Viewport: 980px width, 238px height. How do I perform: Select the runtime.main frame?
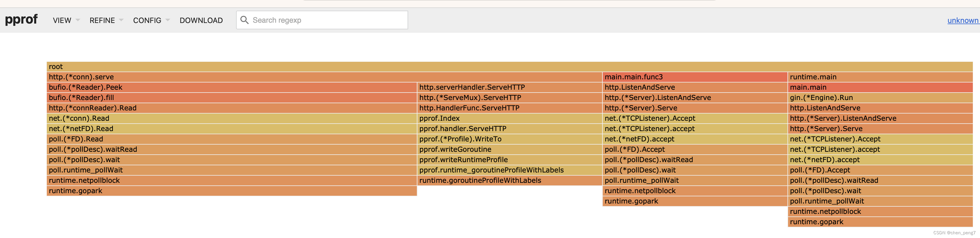[880, 77]
